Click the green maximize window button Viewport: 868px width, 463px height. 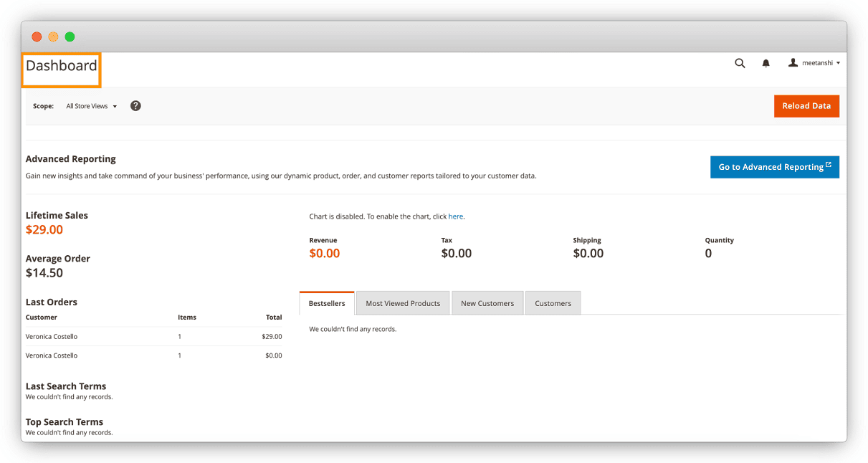(x=70, y=37)
